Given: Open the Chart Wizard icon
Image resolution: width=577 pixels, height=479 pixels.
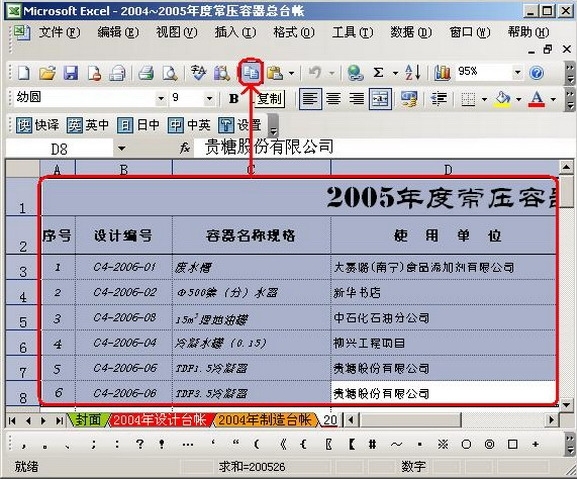Looking at the screenshot, I should 442,72.
